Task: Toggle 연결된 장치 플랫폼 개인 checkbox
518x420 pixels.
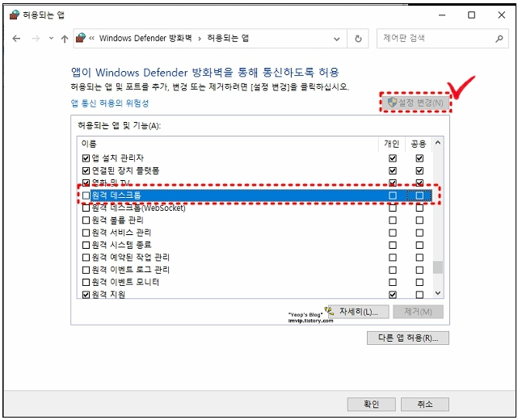Action: 393,170
